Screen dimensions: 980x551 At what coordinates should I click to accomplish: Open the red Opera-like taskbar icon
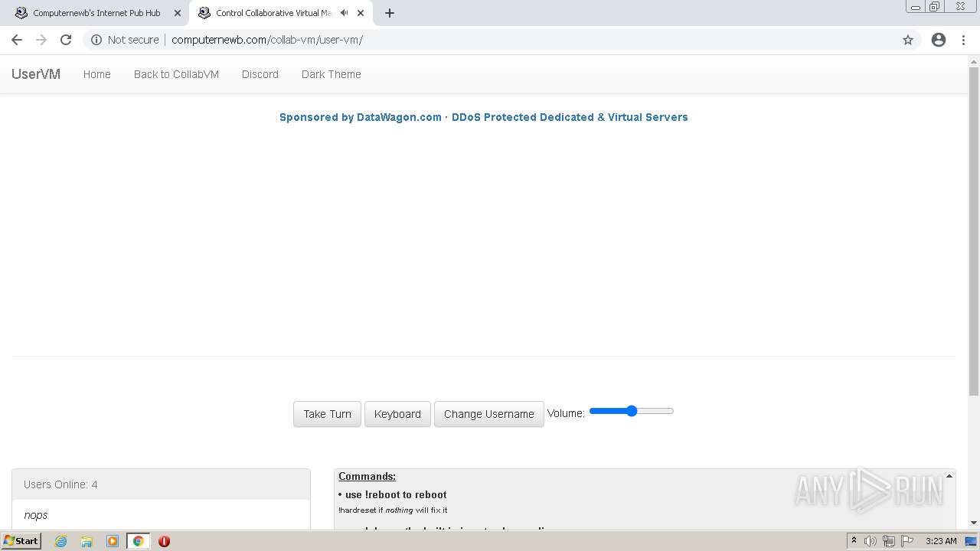[x=164, y=541]
